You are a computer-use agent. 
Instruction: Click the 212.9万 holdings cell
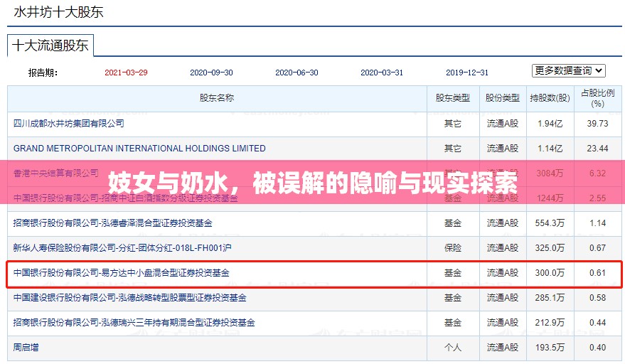click(x=550, y=323)
